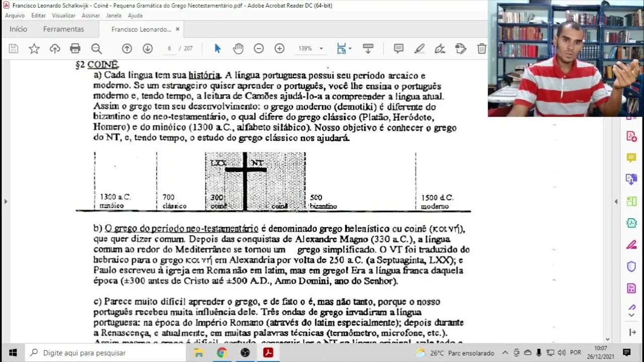Zoom in with the plus circle icon
Screen dimensions: 644x362
279,49
